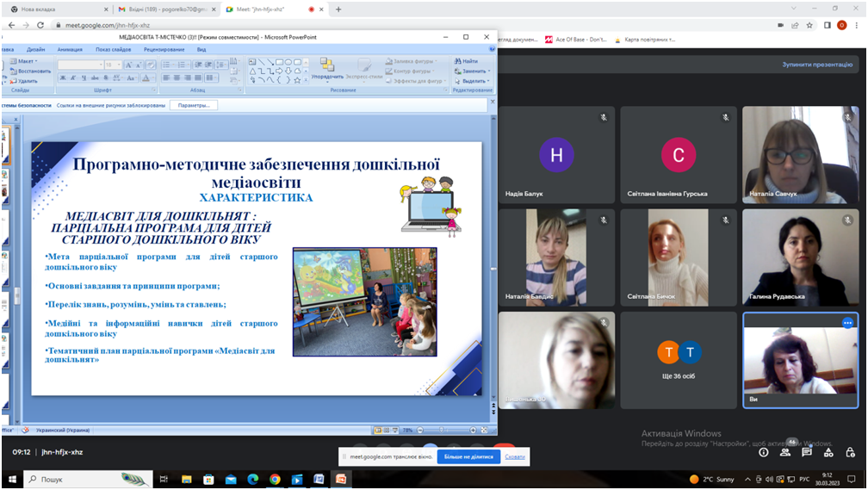Screen dimensions: 868x490
Task: Click the Сховати link
Action: point(515,456)
